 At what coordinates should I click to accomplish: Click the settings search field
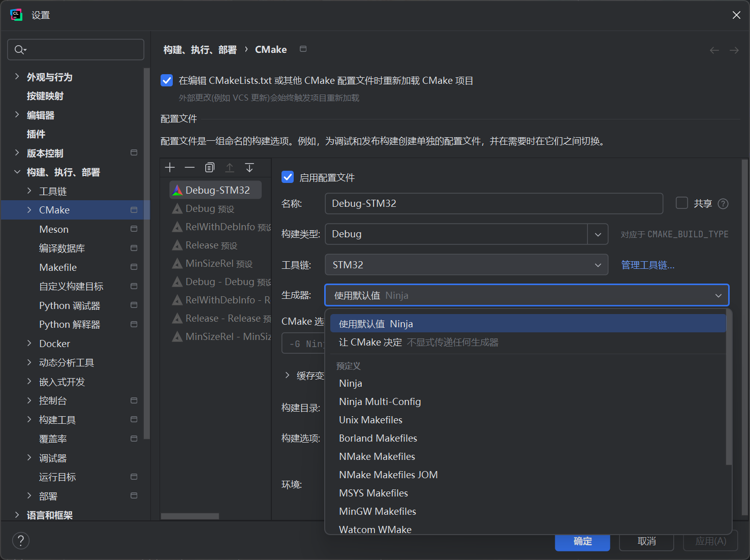(x=76, y=49)
